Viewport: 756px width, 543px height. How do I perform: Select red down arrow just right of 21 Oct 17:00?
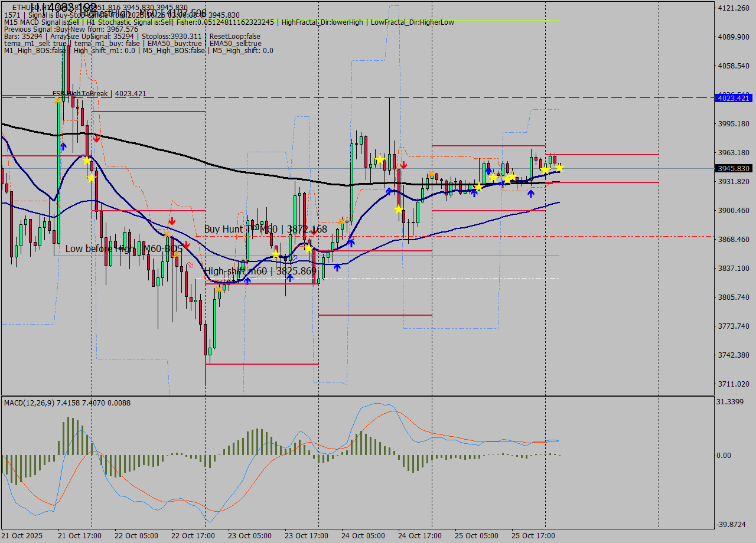click(96, 139)
